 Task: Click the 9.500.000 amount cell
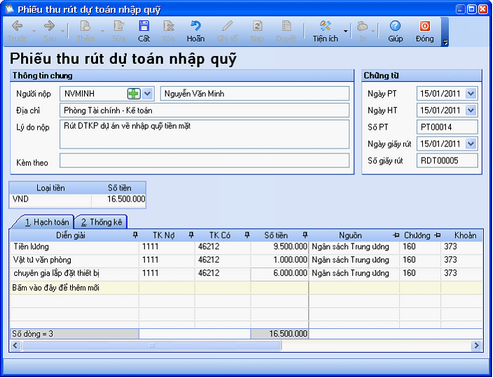pyautogui.click(x=279, y=247)
